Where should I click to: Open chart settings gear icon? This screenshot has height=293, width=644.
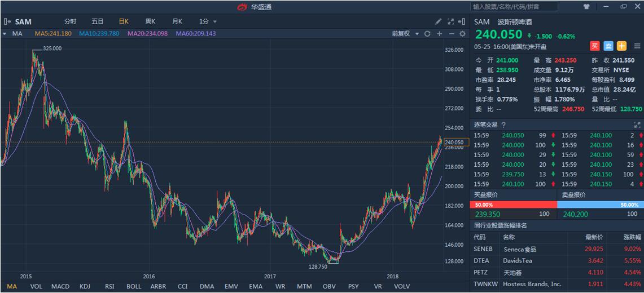point(462,34)
